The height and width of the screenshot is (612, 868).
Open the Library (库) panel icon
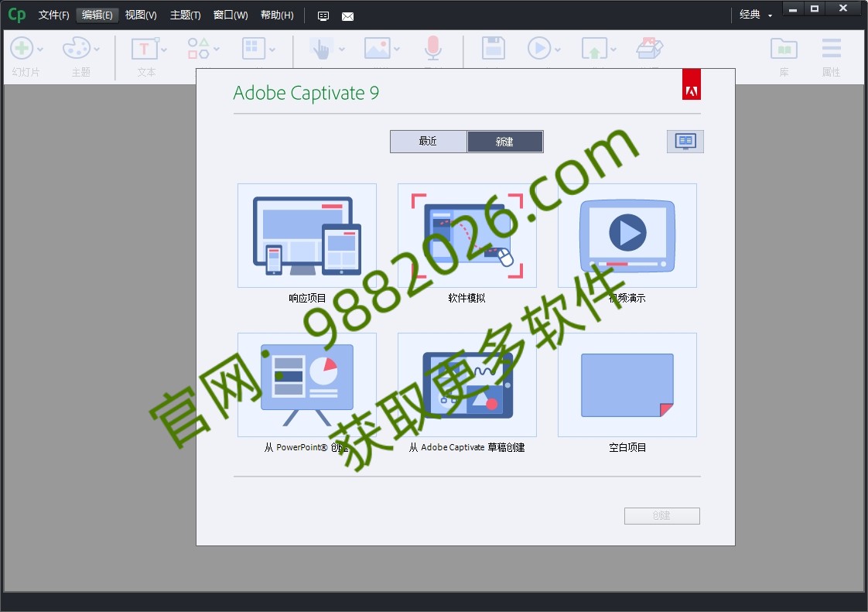point(784,49)
